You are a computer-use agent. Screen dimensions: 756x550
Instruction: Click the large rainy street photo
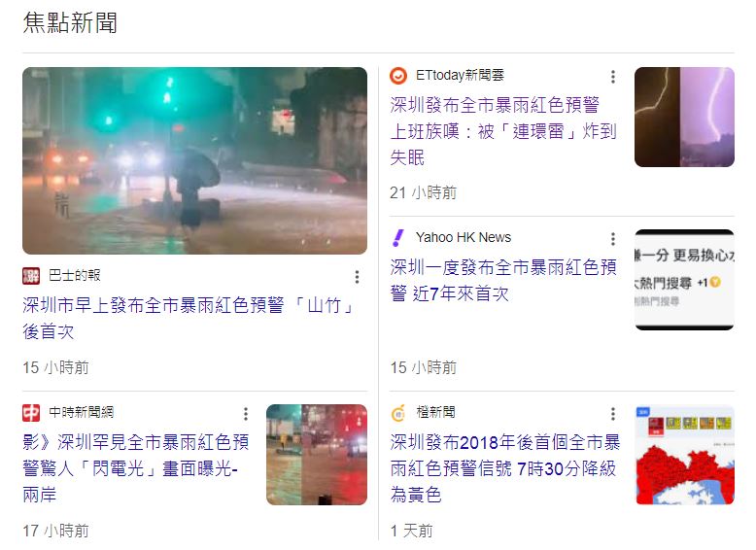point(194,160)
